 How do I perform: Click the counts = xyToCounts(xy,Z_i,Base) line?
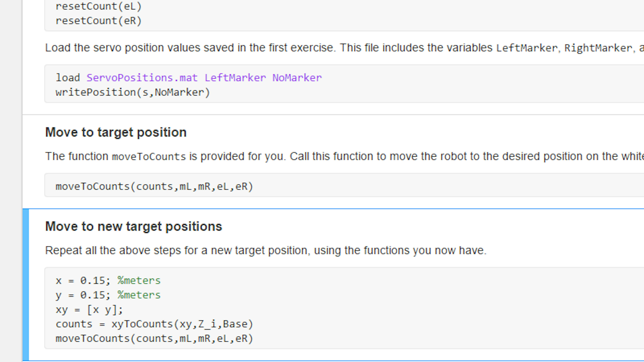(154, 324)
